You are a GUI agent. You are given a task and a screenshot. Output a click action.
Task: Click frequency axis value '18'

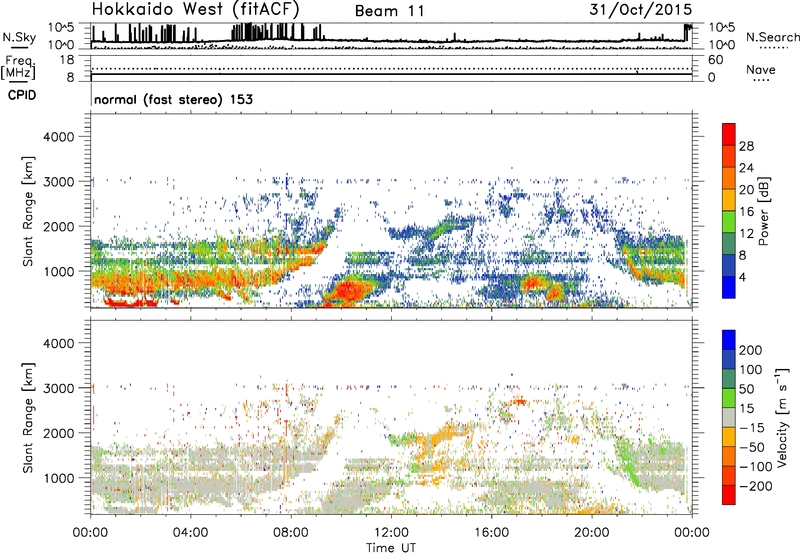67,60
